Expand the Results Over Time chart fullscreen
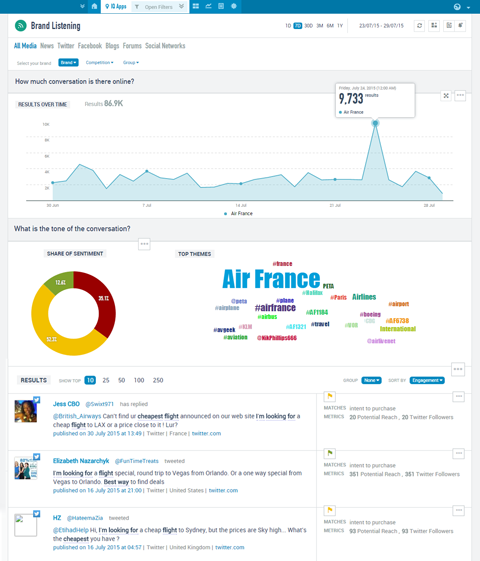The image size is (480, 561). (x=446, y=96)
